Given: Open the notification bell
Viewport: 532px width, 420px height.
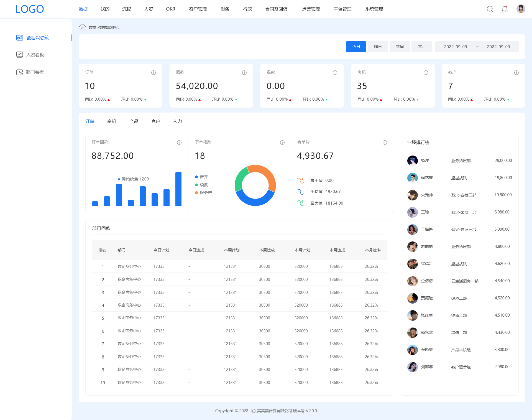Looking at the screenshot, I should (x=505, y=9).
